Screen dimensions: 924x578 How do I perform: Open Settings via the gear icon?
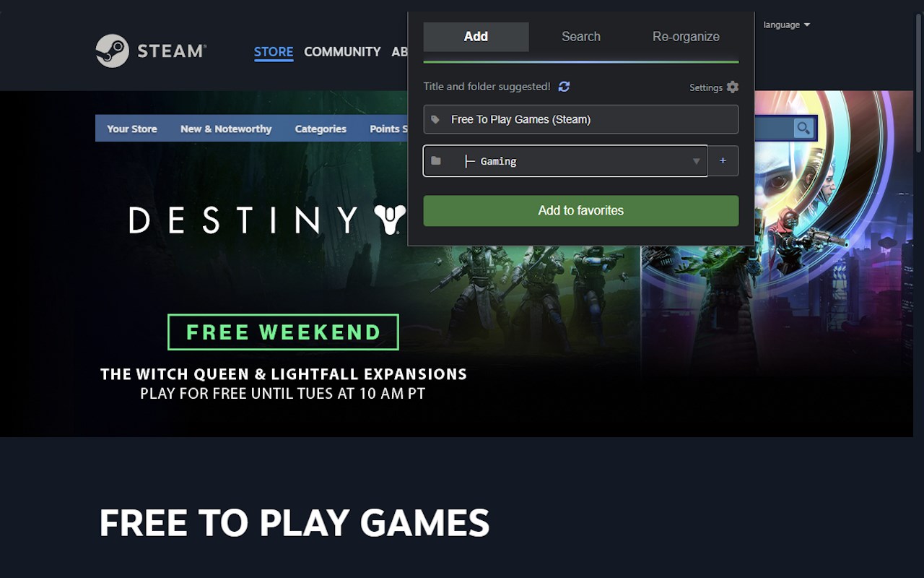(733, 87)
